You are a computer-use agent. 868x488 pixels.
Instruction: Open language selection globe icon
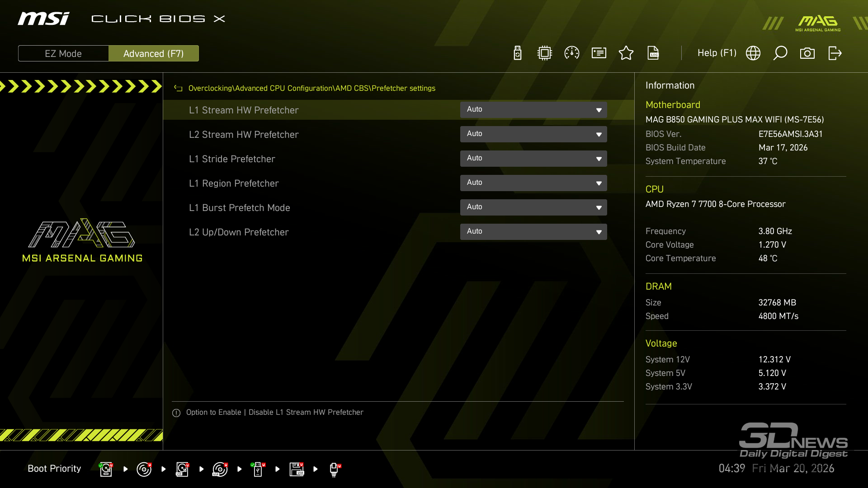(x=753, y=53)
